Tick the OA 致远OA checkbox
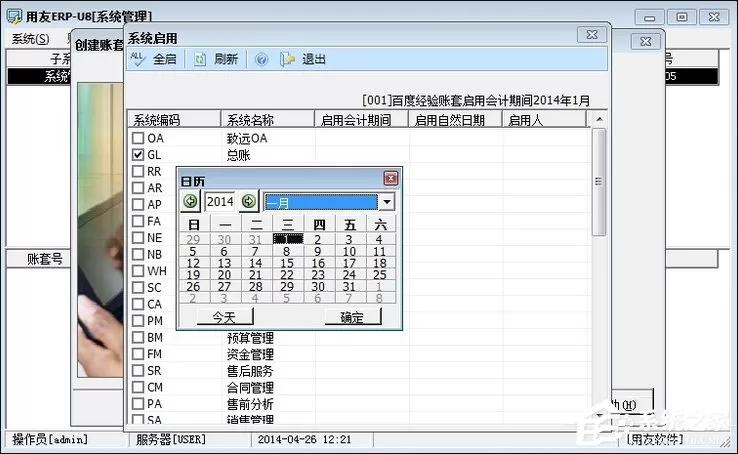The width and height of the screenshot is (738, 454). 138,138
